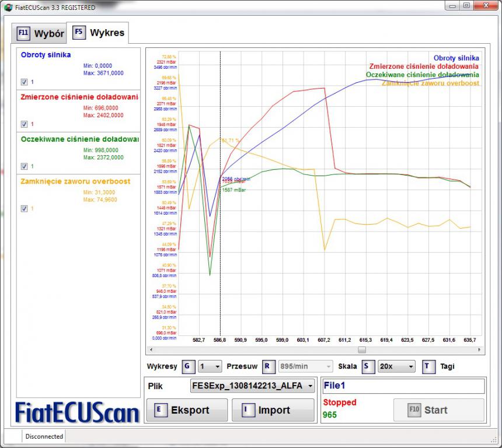Click the R shortcut icon for Przesuw
The image size is (502, 448).
[x=268, y=366]
